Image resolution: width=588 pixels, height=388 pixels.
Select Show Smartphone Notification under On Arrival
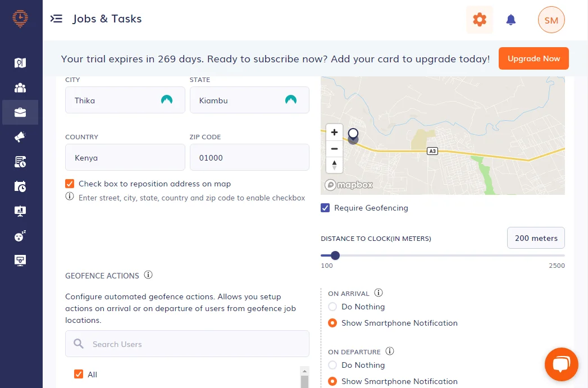tap(332, 323)
